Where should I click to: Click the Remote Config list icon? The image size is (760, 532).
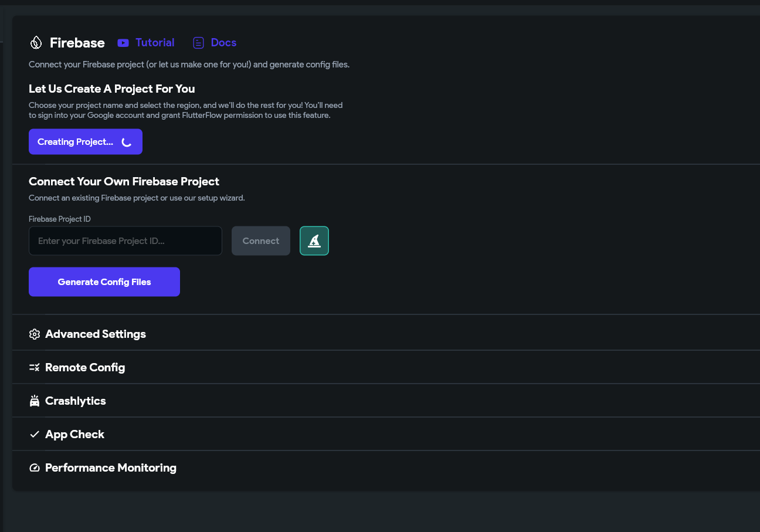click(35, 368)
